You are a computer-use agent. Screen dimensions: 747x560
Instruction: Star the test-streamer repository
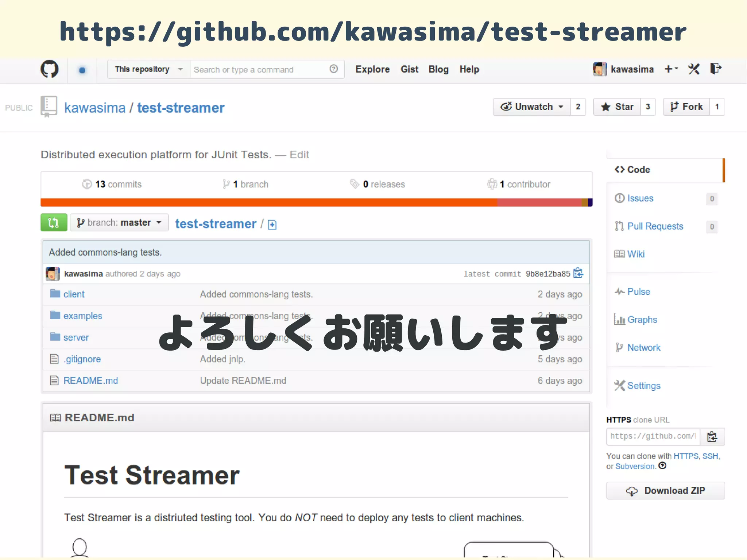pos(617,107)
